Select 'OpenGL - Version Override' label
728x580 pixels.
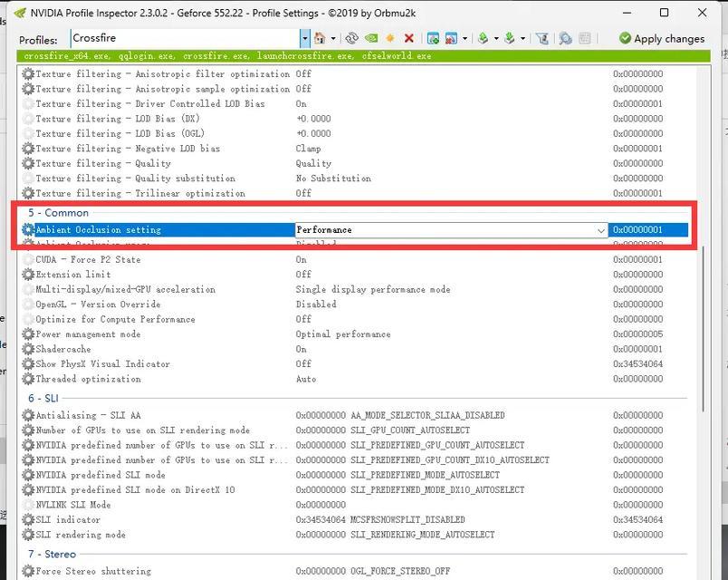[98, 304]
